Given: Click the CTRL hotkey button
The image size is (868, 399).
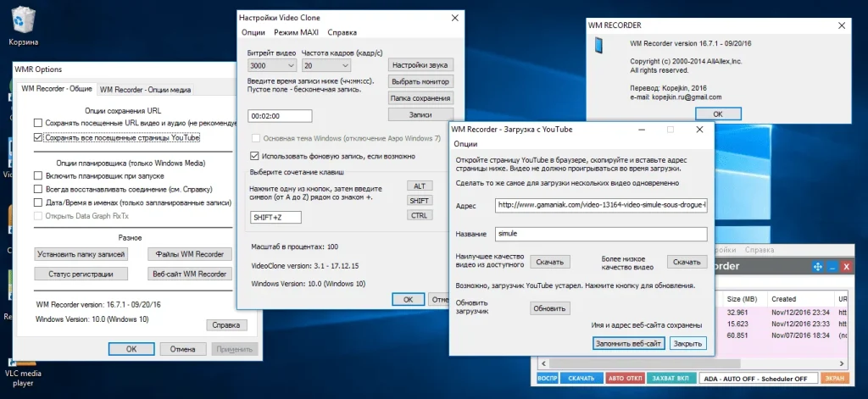Looking at the screenshot, I should point(420,215).
